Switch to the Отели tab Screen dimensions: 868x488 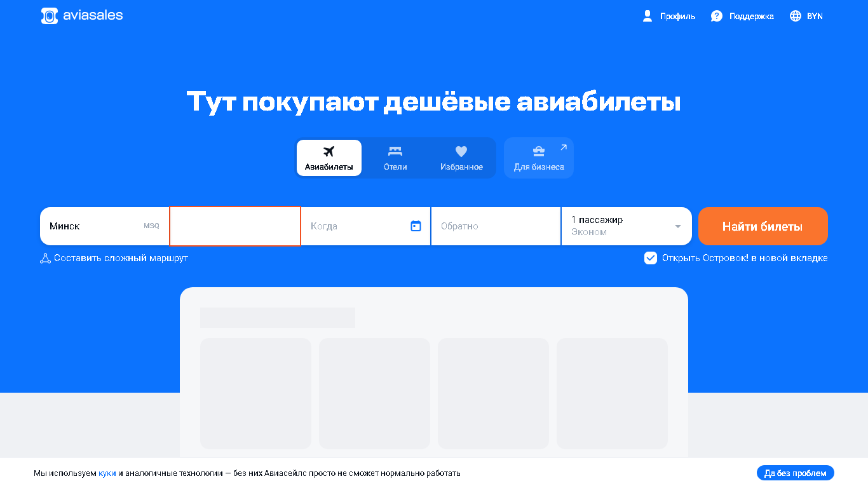395,158
